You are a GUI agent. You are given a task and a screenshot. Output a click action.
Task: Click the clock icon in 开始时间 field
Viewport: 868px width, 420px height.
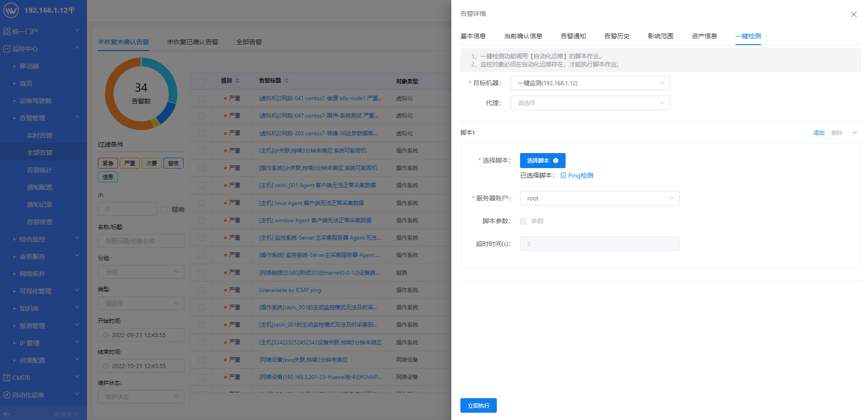(106, 335)
